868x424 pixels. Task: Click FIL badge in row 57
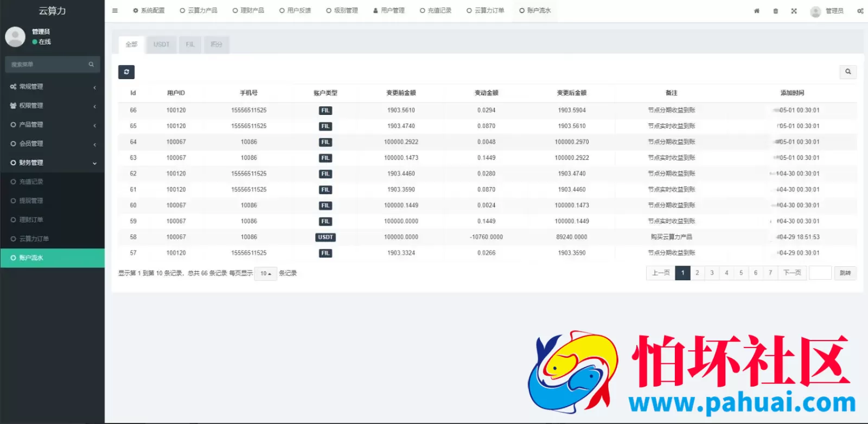pyautogui.click(x=325, y=253)
